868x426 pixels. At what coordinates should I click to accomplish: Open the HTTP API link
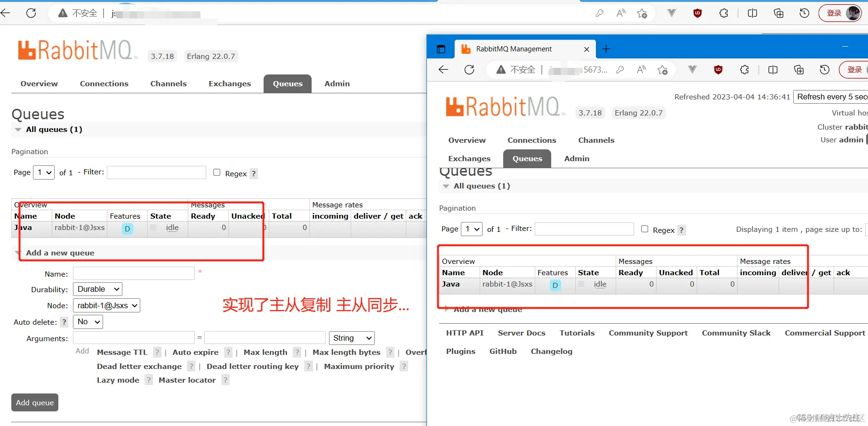(465, 333)
